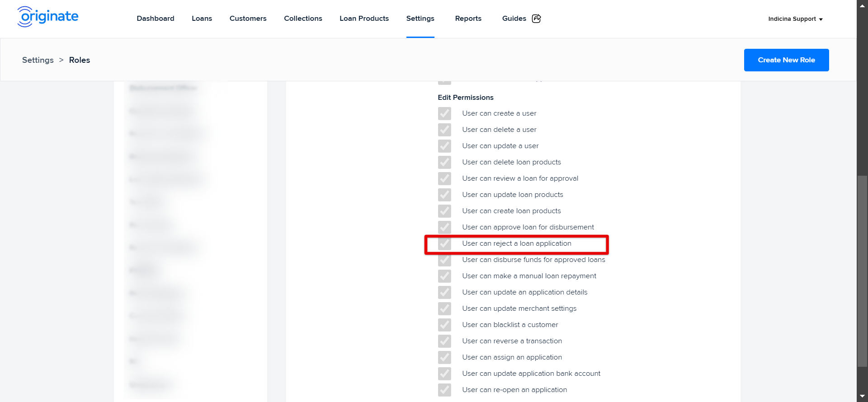Toggle 'User can update merchant settings' checkbox
The width and height of the screenshot is (868, 402).
[444, 309]
